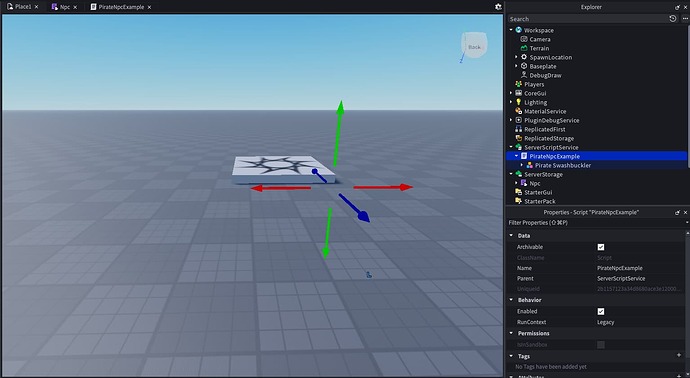Expand the PluginDebugService node

pyautogui.click(x=511, y=120)
